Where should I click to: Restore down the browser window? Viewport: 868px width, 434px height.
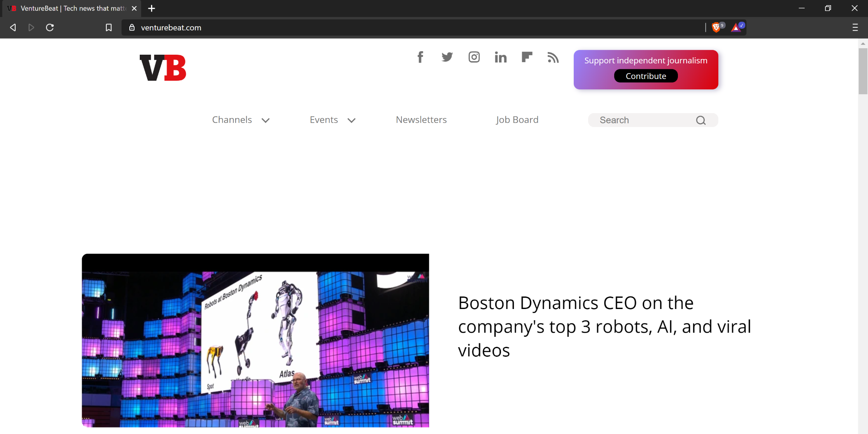(x=828, y=8)
